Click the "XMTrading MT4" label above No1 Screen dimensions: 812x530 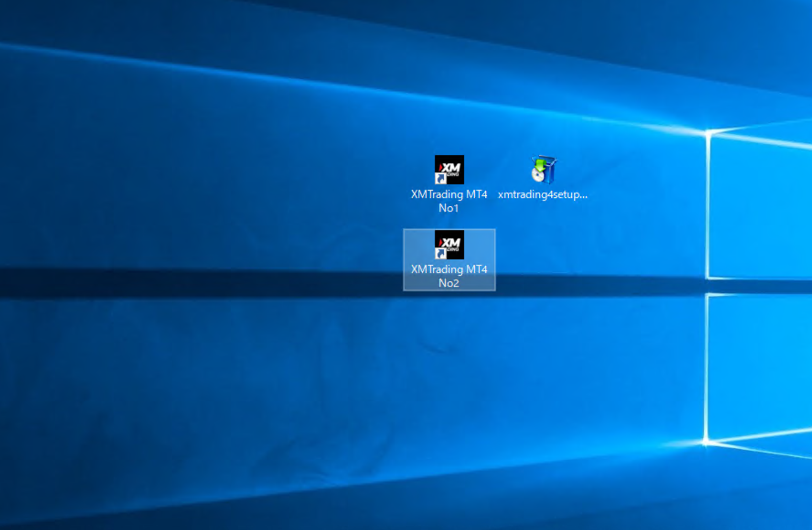tap(449, 194)
